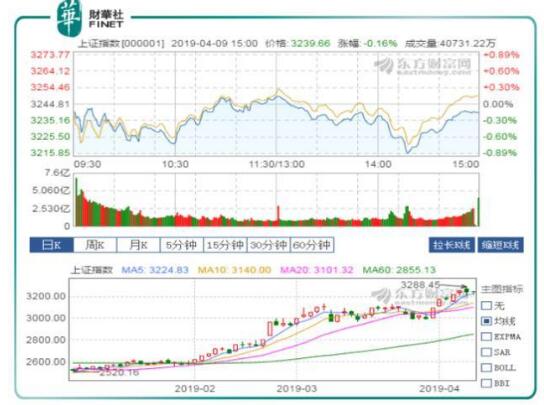This screenshot has width=544, height=405.
Task: Click the 14:00 time axis label
Action: click(378, 164)
